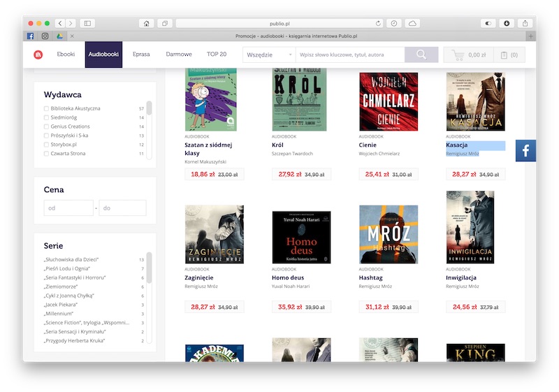Image resolution: width=559 pixels, height=392 pixels.
Task: Open the Eprasa menu tab
Action: point(141,55)
